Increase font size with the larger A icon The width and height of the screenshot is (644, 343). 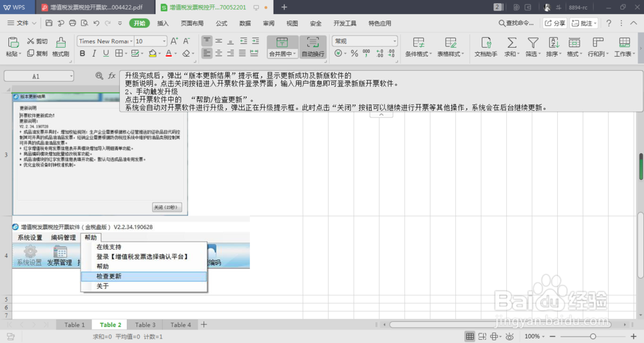(x=174, y=41)
